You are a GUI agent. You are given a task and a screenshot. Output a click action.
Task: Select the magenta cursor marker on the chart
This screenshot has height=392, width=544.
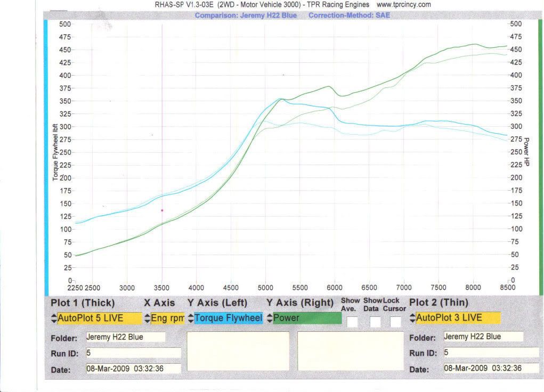click(x=162, y=210)
